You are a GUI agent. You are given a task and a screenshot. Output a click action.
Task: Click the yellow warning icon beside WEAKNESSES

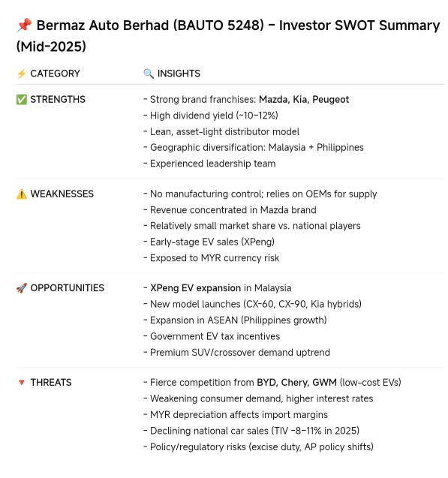click(x=21, y=194)
